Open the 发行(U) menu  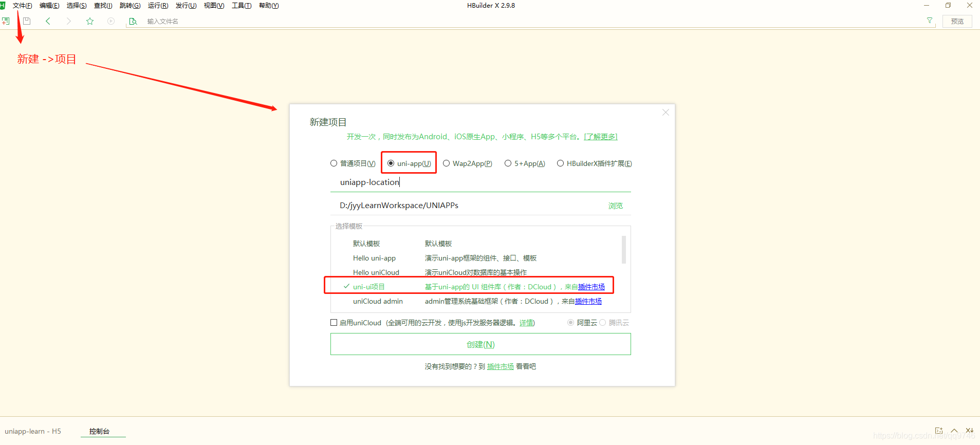click(x=186, y=6)
